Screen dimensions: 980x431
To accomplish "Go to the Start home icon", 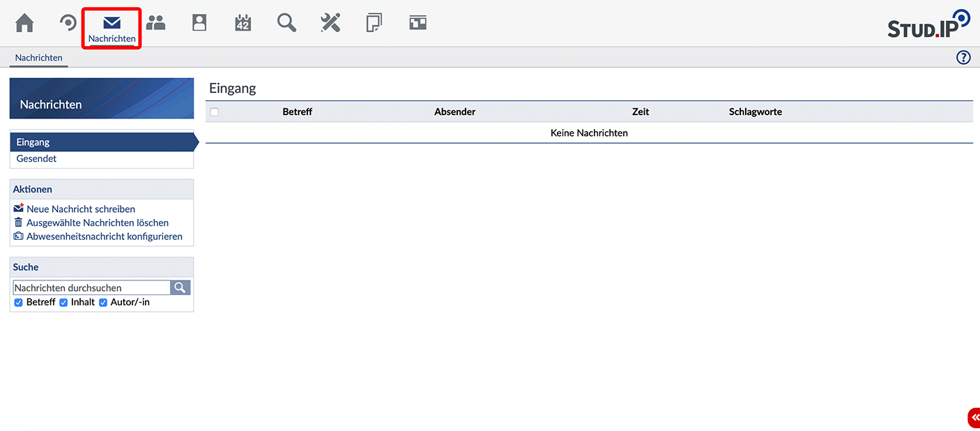I will [x=24, y=23].
